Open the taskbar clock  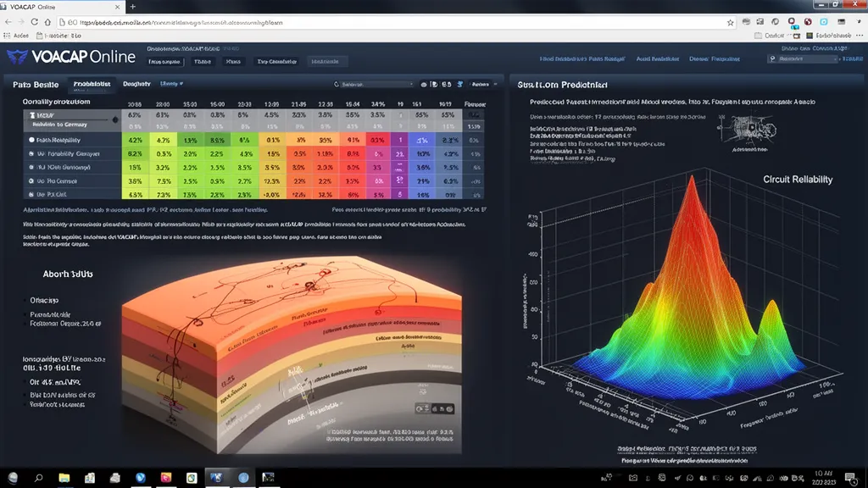coord(823,478)
